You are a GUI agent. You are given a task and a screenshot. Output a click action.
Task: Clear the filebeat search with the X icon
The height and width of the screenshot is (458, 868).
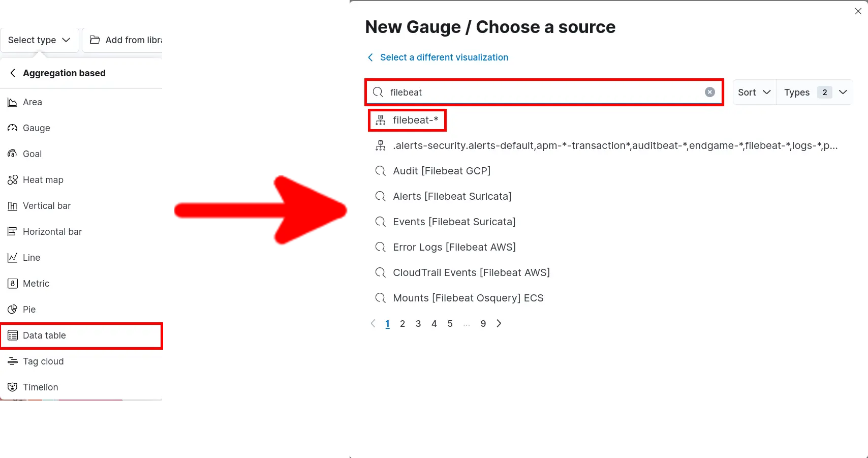pos(709,92)
